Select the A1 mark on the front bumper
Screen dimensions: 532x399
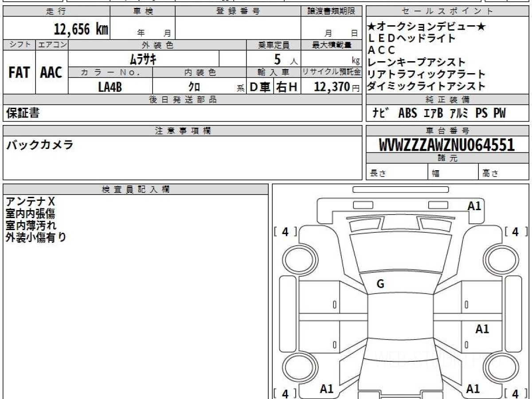tap(474, 206)
